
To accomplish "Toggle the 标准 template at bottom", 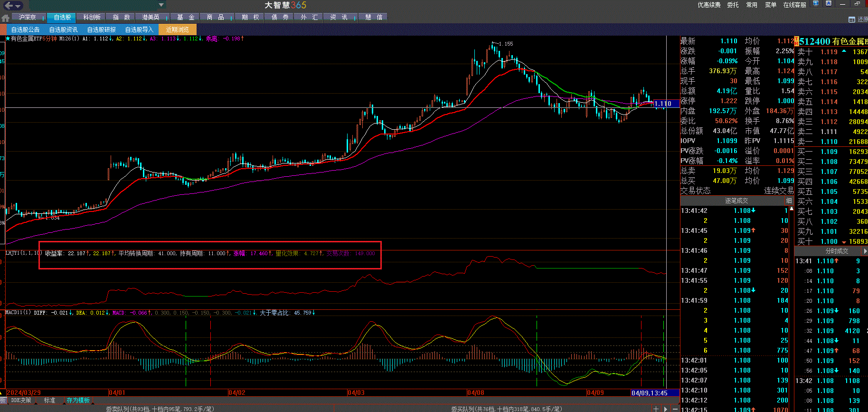I will point(49,401).
